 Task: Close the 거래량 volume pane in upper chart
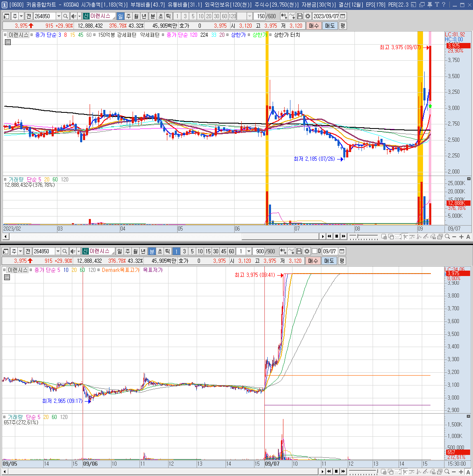[x=469, y=179]
